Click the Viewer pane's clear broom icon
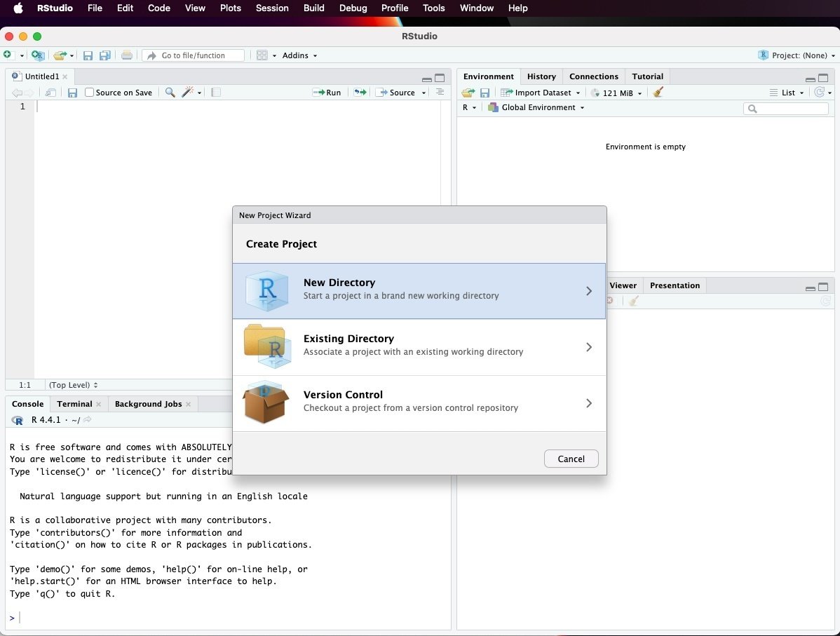The width and height of the screenshot is (840, 636). 634,301
